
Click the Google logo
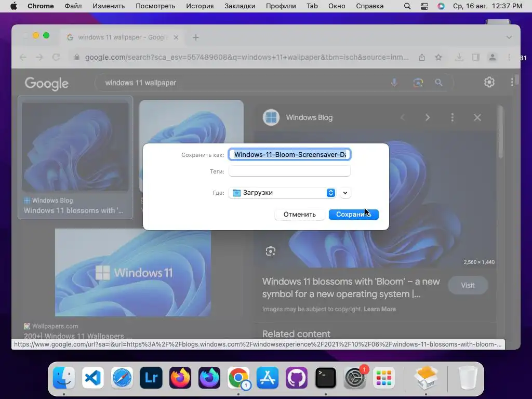46,83
